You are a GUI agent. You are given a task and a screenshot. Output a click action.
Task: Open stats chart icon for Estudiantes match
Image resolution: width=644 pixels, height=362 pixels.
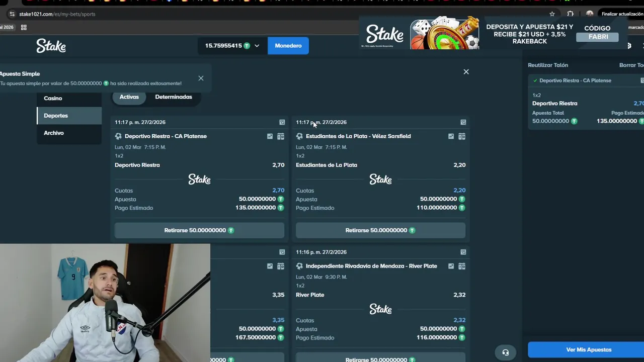[x=451, y=136]
